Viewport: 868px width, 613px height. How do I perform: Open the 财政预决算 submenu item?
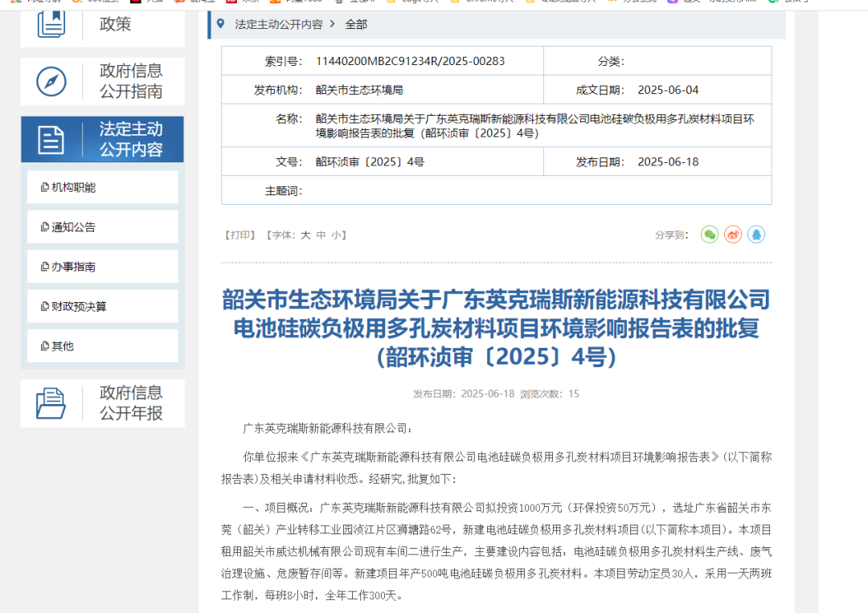tap(103, 307)
